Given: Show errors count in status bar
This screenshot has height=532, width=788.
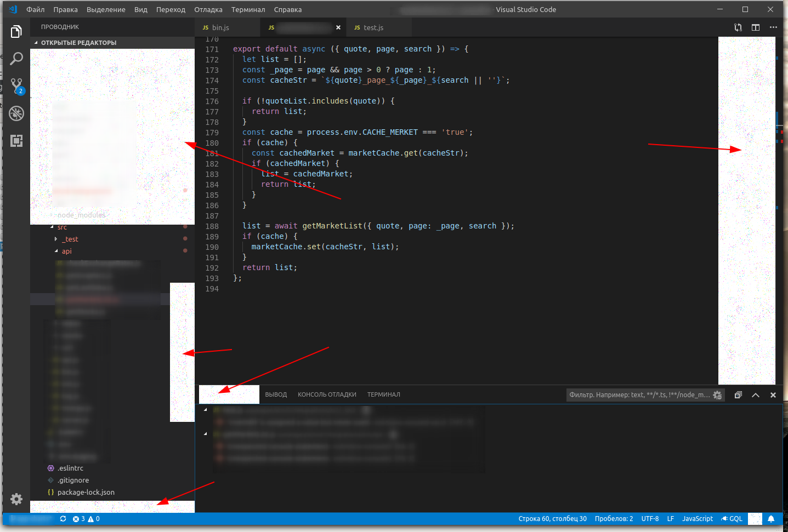Looking at the screenshot, I should click(x=79, y=519).
